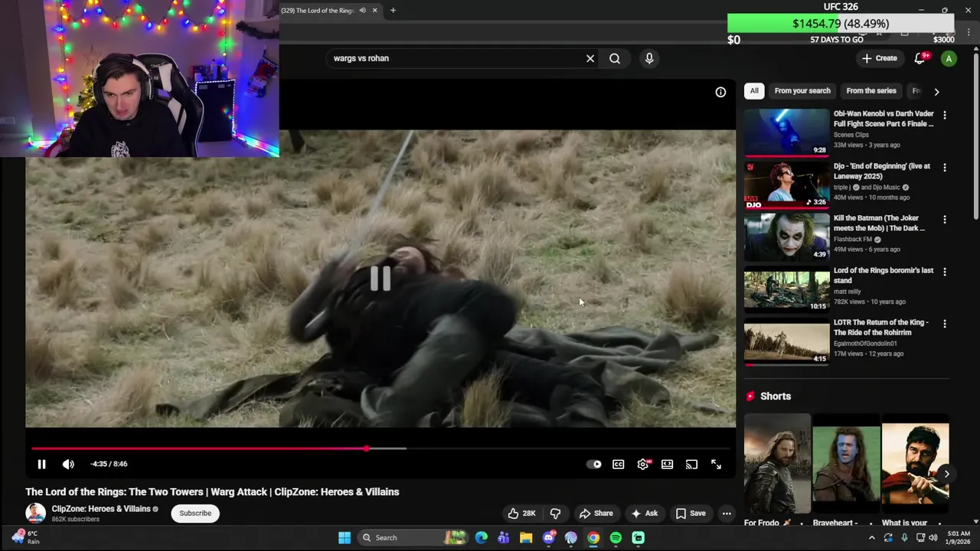
Task: Pause the video with the pause button
Action: [41, 464]
